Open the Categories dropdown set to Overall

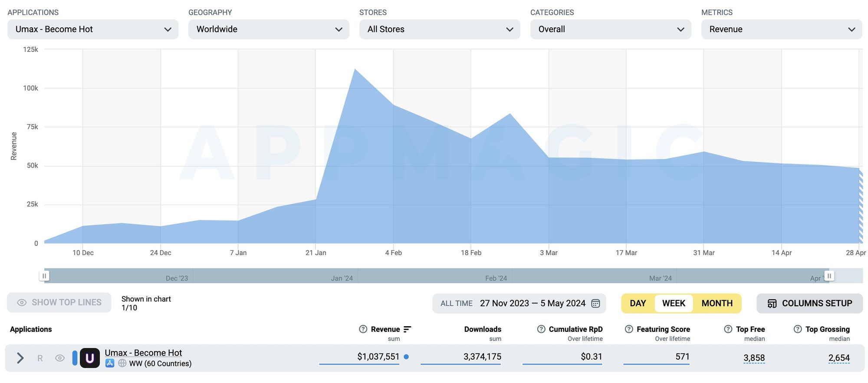tap(611, 29)
